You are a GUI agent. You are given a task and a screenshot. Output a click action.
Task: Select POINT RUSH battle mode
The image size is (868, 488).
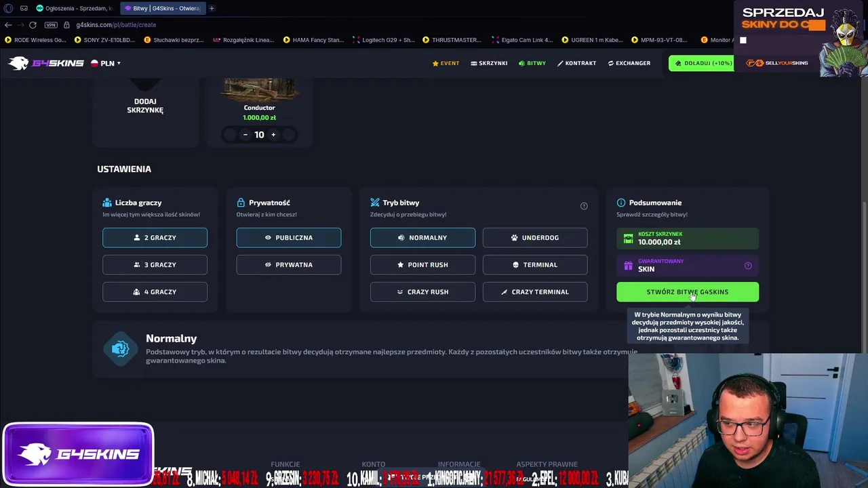pyautogui.click(x=422, y=265)
